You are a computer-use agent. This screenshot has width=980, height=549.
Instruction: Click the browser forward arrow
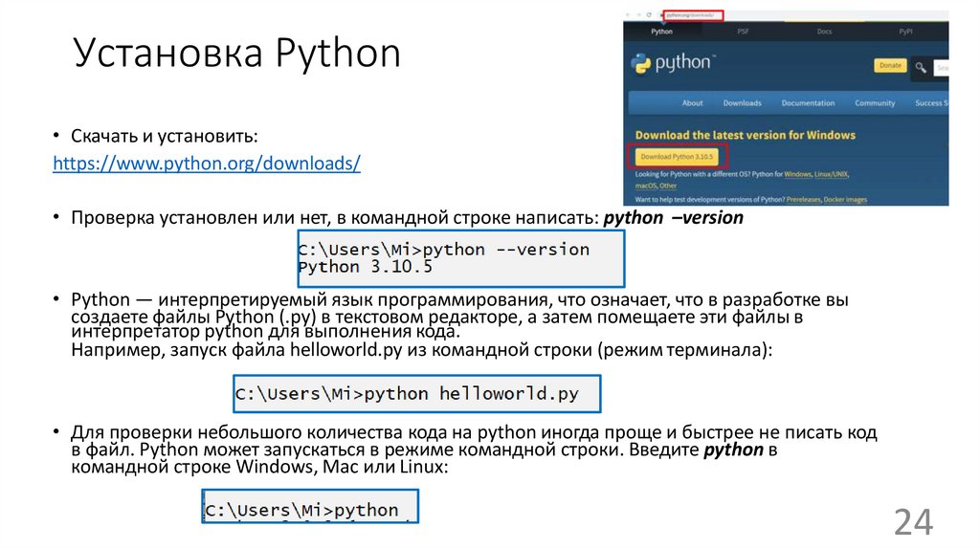(x=638, y=15)
